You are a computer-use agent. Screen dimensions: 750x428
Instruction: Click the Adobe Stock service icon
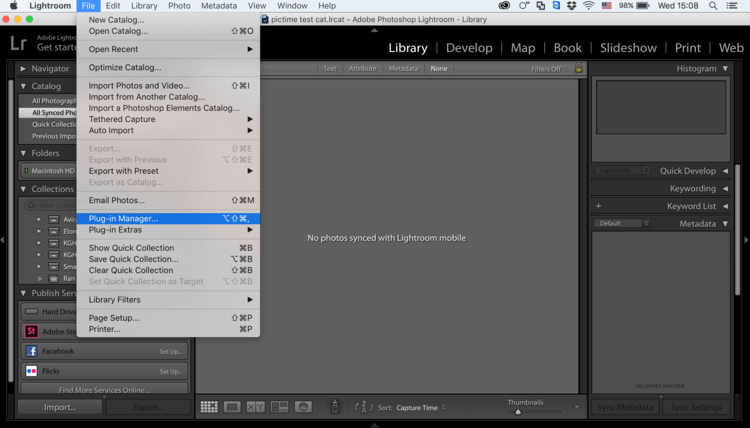[x=32, y=331]
